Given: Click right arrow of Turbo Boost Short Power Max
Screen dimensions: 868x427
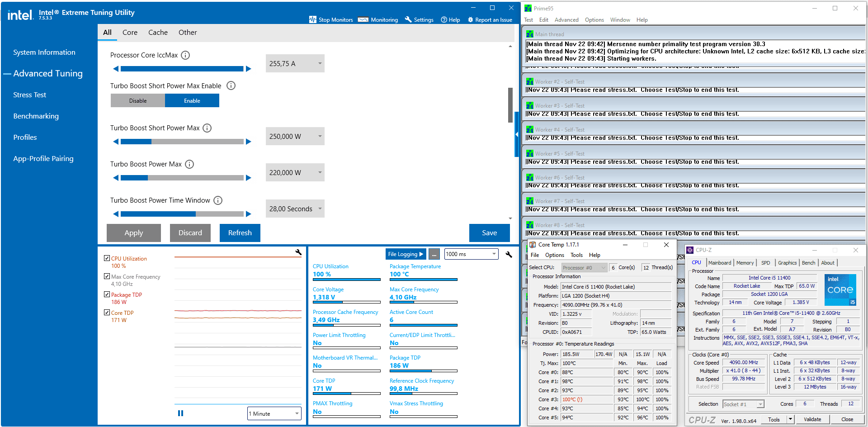Looking at the screenshot, I should point(248,142).
